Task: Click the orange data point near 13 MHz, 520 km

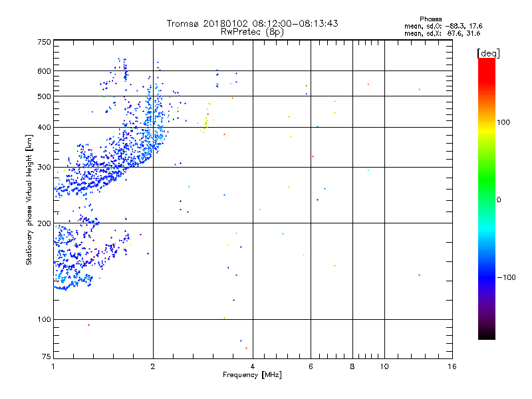Action: [420, 90]
